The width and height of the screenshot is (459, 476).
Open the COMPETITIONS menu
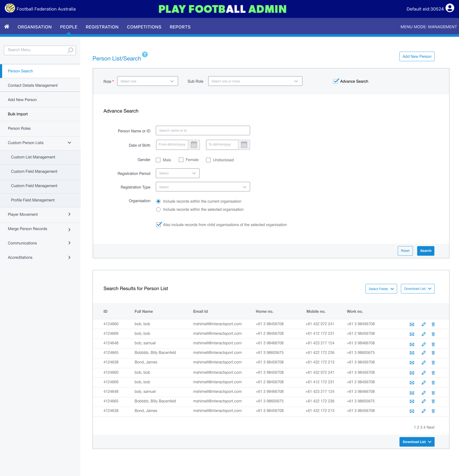click(144, 27)
